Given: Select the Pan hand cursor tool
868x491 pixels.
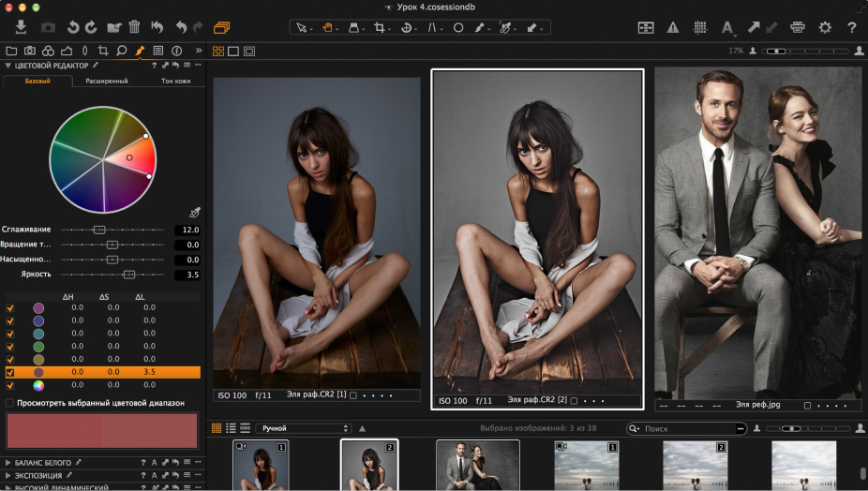Looking at the screenshot, I should tap(329, 27).
